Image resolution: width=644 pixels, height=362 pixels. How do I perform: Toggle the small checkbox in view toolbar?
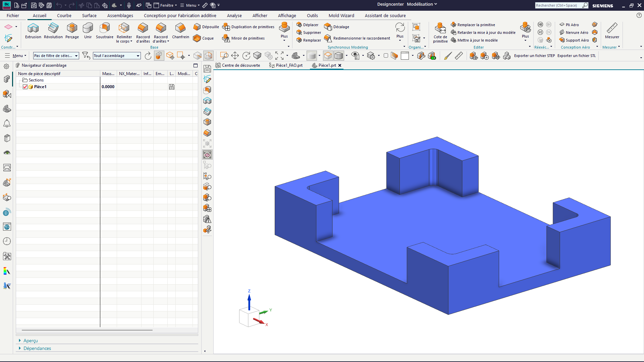[x=386, y=56]
